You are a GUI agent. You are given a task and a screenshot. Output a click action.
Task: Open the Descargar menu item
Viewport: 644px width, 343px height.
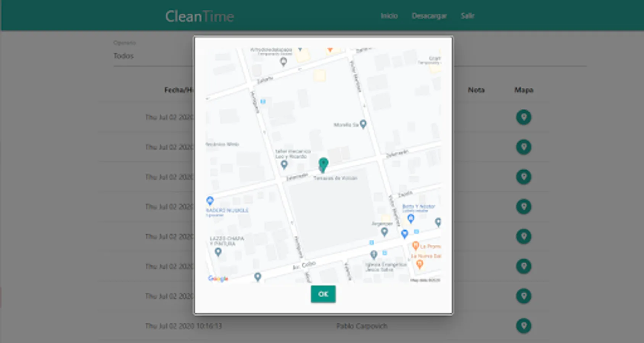(429, 16)
